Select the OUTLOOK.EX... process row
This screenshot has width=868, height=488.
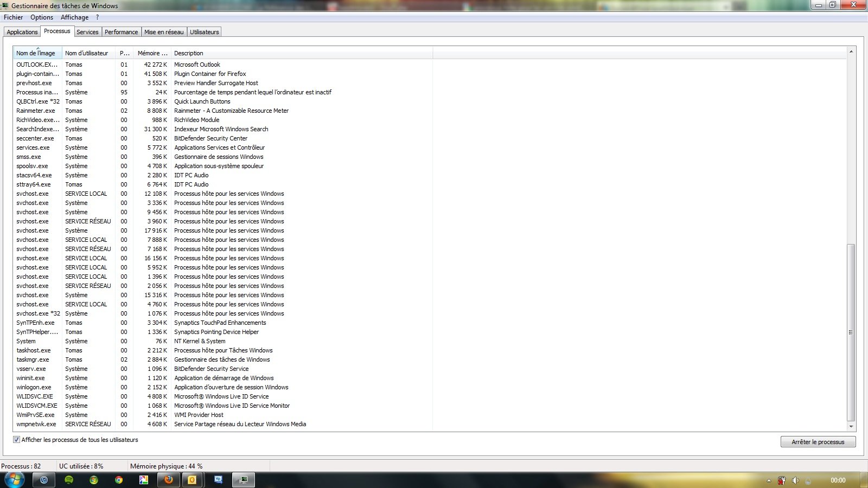[223, 65]
